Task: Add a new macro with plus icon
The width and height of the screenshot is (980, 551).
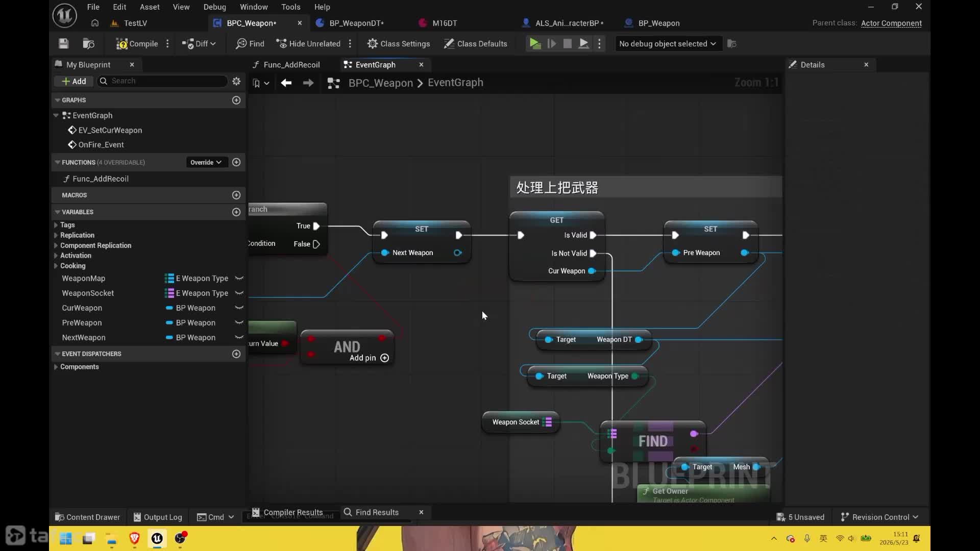Action: [236, 195]
